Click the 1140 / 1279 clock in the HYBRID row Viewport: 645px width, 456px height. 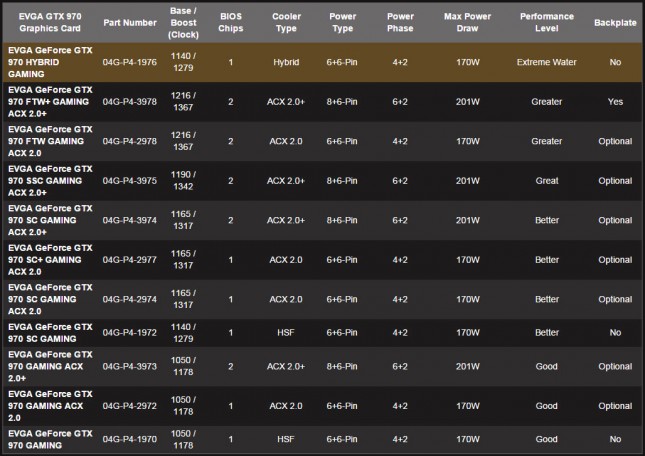[183, 62]
